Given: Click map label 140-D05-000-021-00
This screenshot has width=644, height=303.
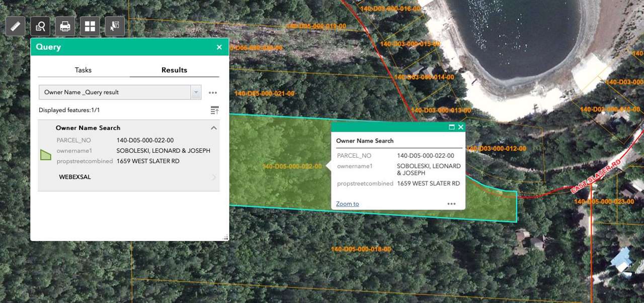Looking at the screenshot, I should tap(264, 93).
